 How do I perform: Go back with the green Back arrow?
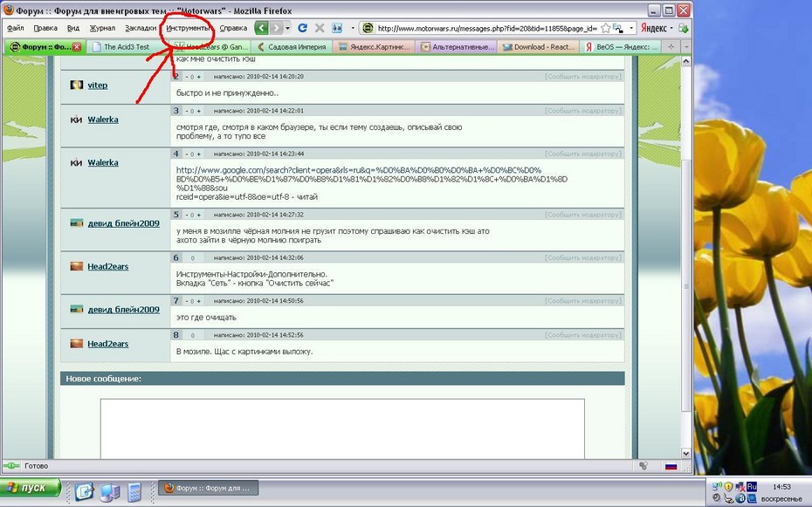click(262, 28)
